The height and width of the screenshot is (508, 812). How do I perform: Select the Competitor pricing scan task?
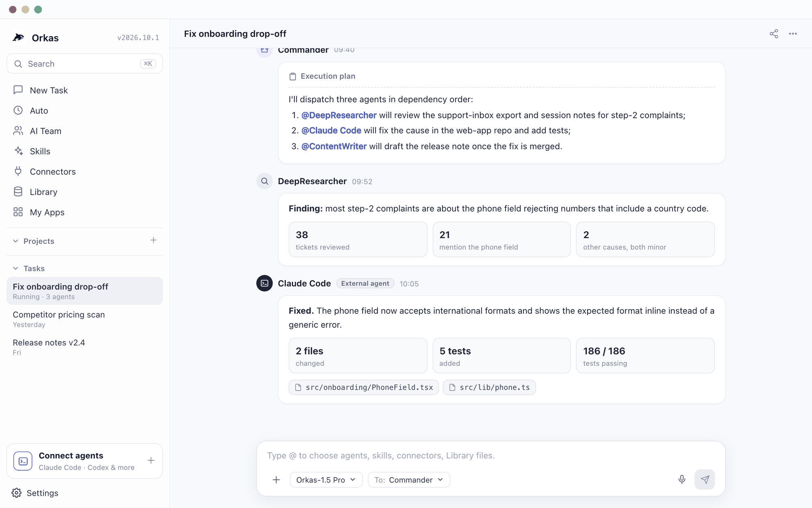[x=84, y=319]
